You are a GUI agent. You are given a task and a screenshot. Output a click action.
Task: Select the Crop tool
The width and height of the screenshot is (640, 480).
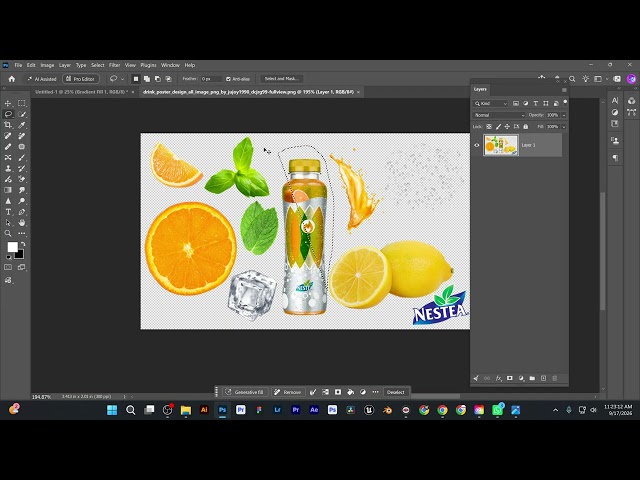coord(8,125)
